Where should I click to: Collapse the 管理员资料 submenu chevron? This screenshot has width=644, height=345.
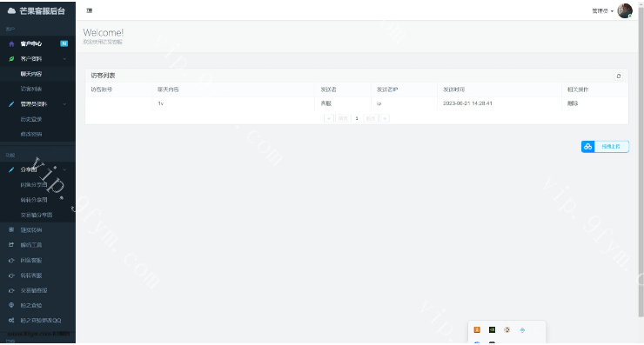click(x=65, y=104)
